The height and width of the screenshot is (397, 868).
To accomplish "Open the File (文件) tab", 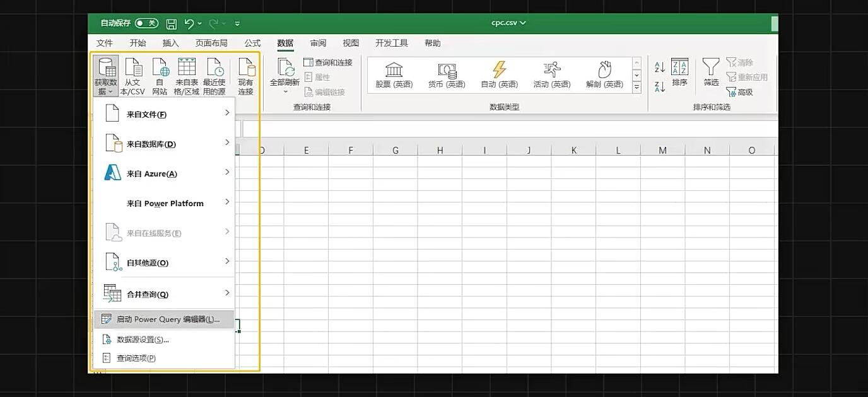I will click(105, 43).
